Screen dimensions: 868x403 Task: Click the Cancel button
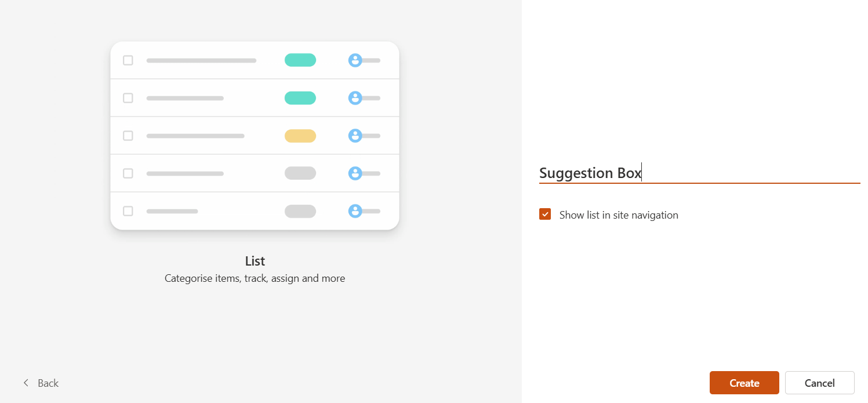click(819, 383)
